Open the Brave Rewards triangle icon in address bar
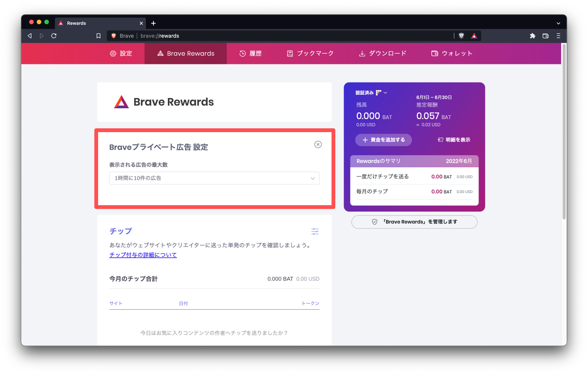The width and height of the screenshot is (588, 374). [474, 36]
